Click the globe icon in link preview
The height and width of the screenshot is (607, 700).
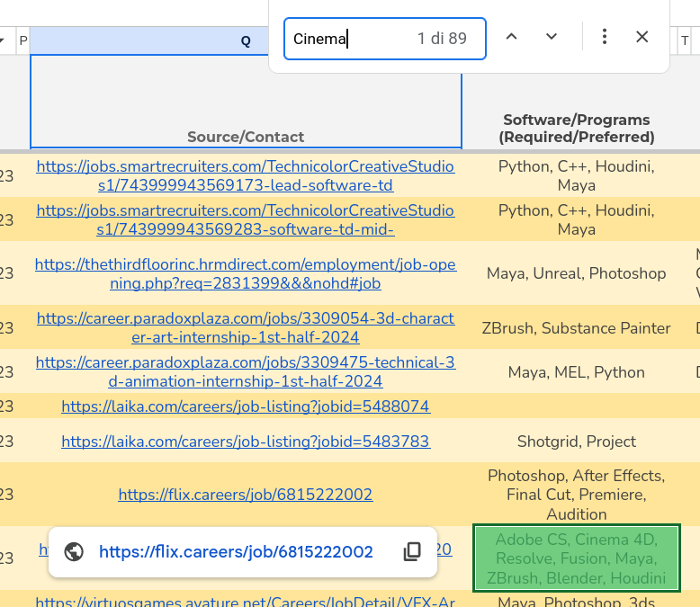(74, 551)
